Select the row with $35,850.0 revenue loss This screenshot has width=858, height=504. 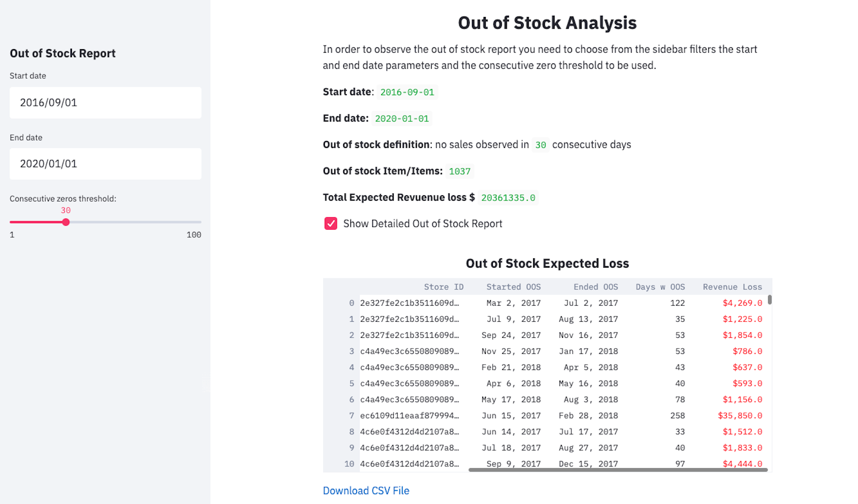tap(559, 416)
